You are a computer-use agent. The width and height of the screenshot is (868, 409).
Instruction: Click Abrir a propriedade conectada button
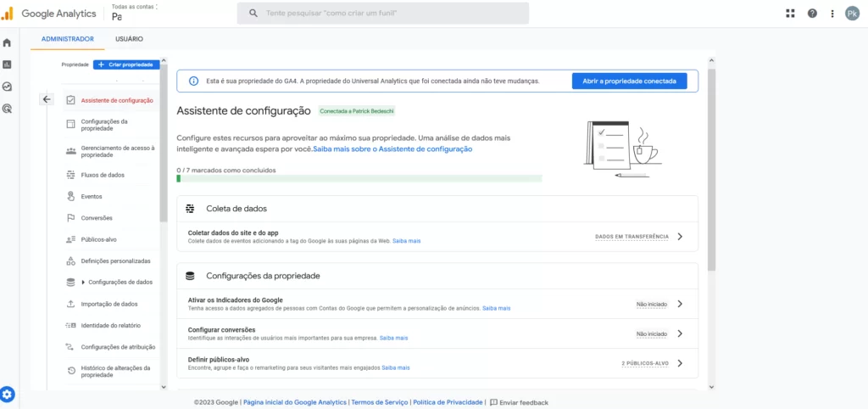tap(630, 81)
